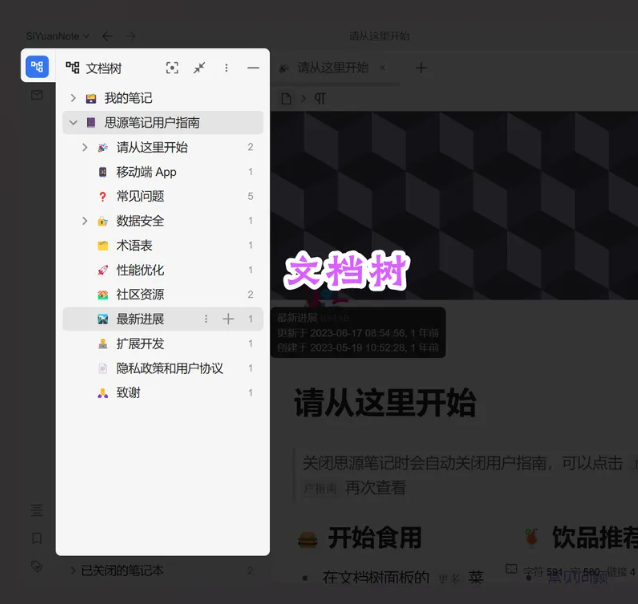Click the house icon of 社区资源

(x=103, y=294)
